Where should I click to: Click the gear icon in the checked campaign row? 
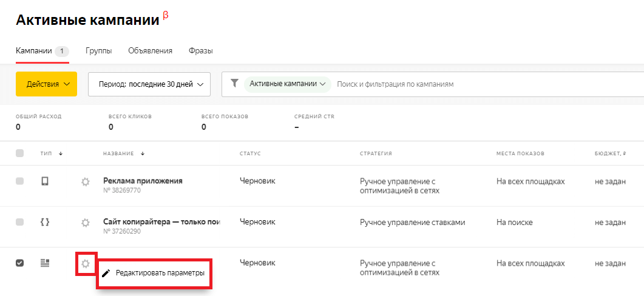(x=86, y=264)
